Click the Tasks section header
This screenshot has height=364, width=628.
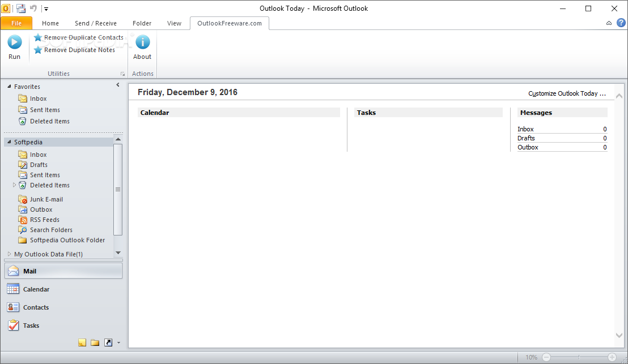428,113
